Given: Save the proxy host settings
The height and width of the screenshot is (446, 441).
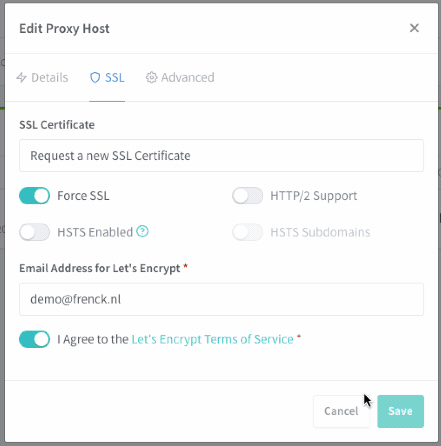Looking at the screenshot, I should tap(400, 411).
